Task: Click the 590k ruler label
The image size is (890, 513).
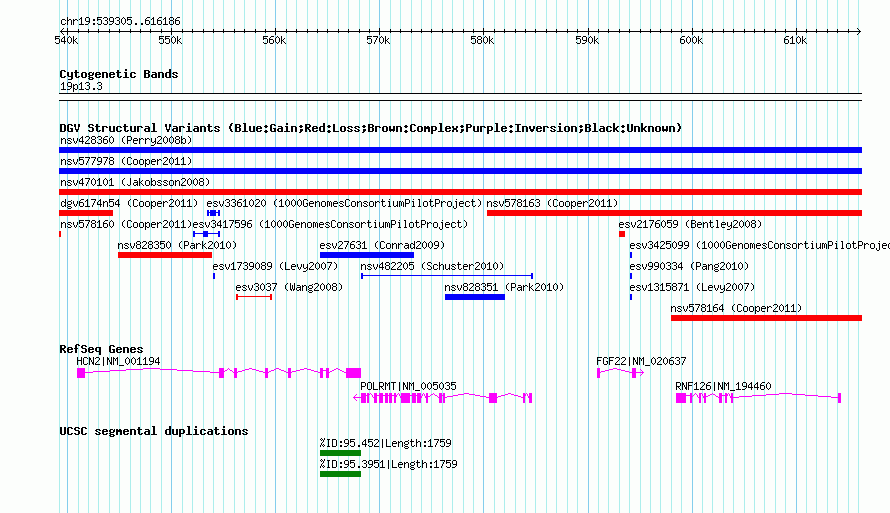Action: 587,40
